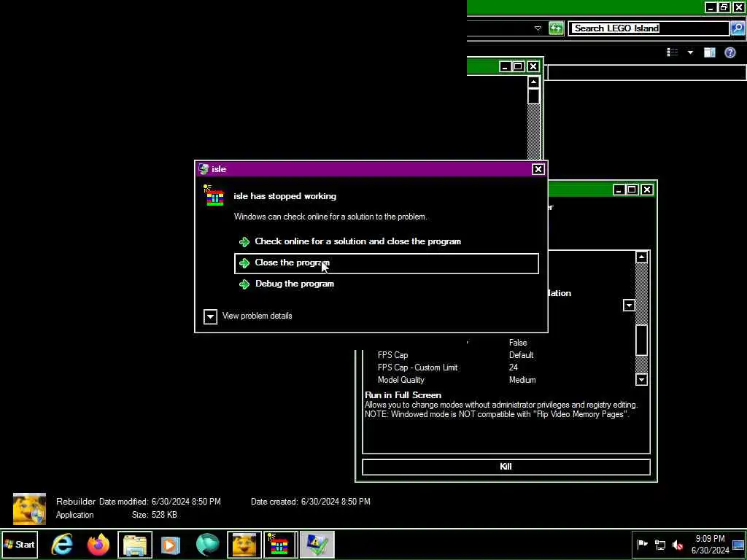Switch to problem report taskbar icon
747x560 pixels.
[317, 544]
